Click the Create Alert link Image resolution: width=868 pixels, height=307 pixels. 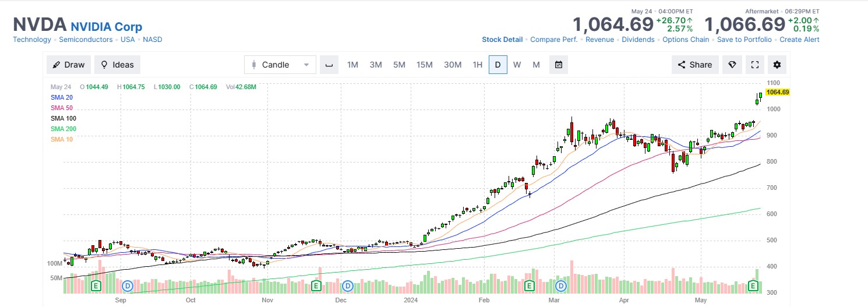tap(799, 40)
